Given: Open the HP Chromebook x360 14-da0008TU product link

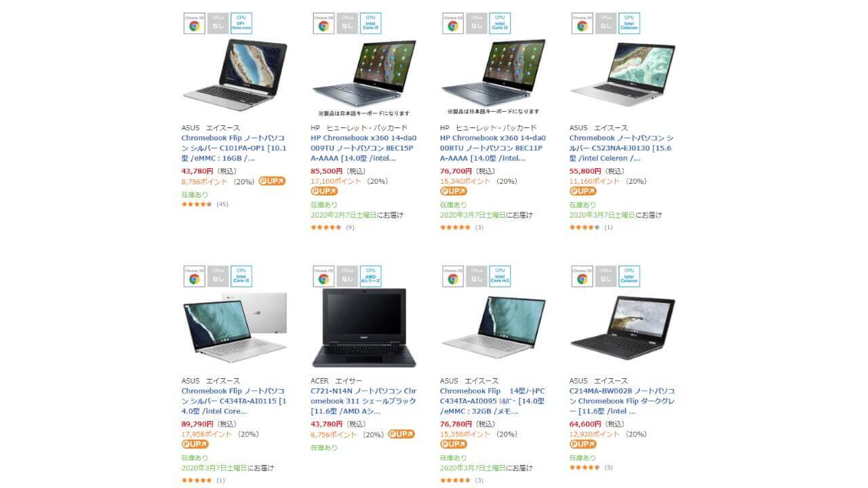Looking at the screenshot, I should click(x=493, y=148).
